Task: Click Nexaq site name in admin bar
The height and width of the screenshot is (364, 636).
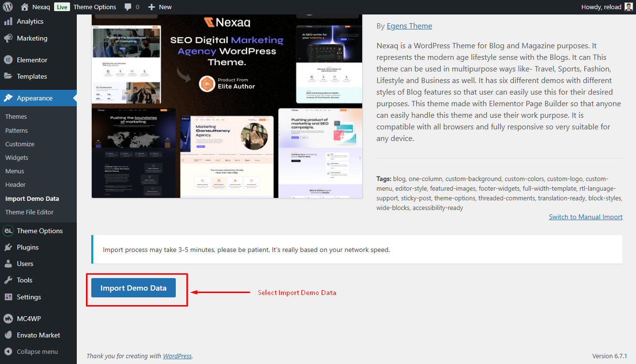Action: coord(41,7)
